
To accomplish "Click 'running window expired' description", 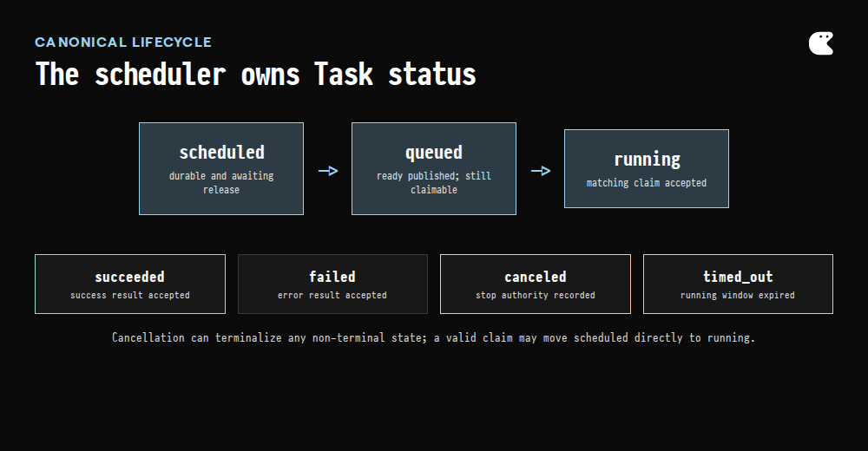I will 738,296.
